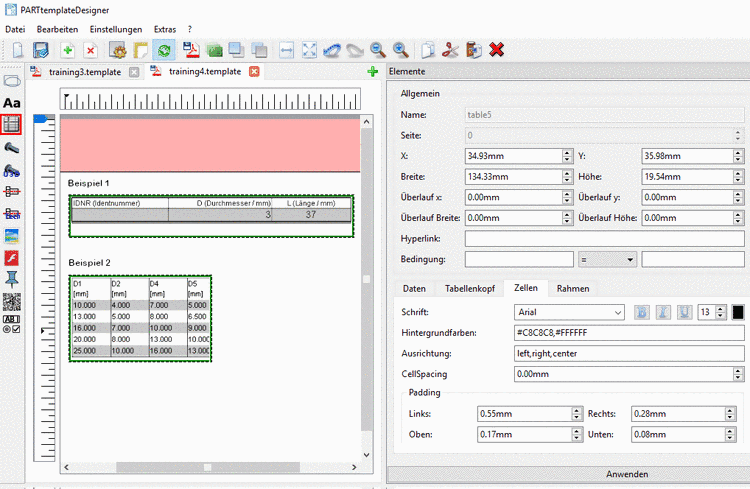
Task: Open the Bedingung operator dropdown
Action: [x=607, y=259]
